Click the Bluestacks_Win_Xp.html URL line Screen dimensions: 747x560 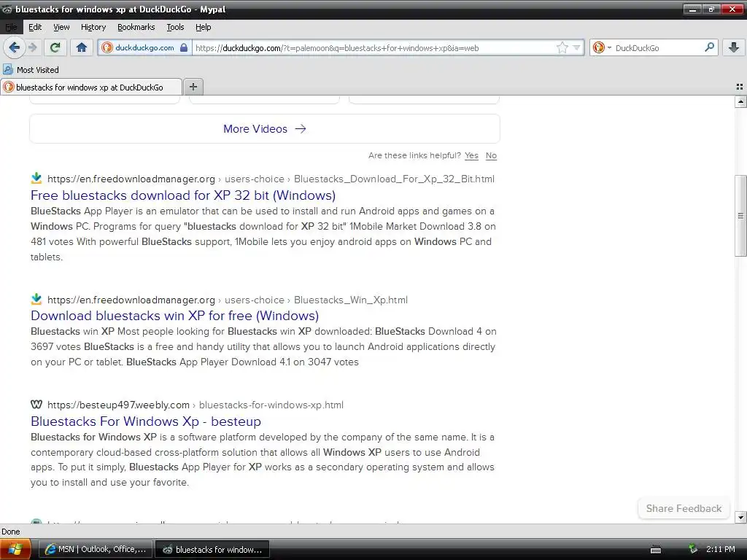228,300
